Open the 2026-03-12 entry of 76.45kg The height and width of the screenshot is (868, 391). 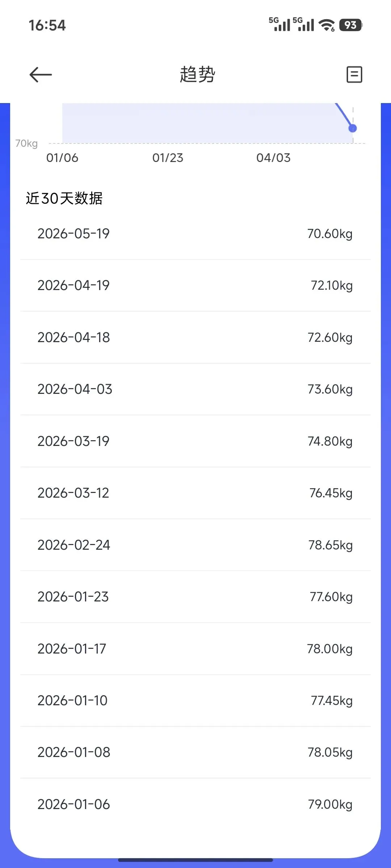(x=195, y=493)
